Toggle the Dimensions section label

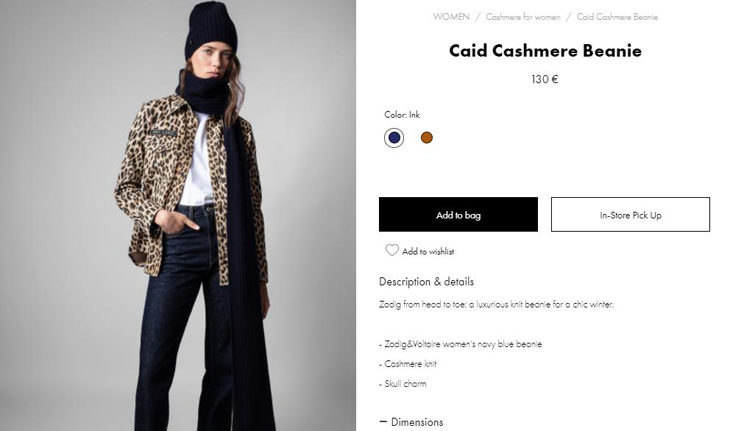click(417, 422)
